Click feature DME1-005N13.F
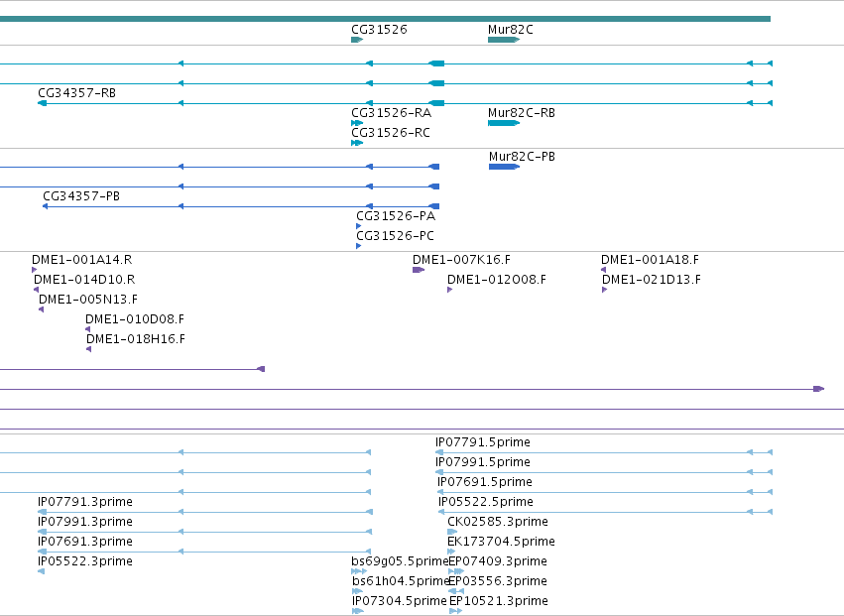This screenshot has height=616, width=844. tap(88, 300)
